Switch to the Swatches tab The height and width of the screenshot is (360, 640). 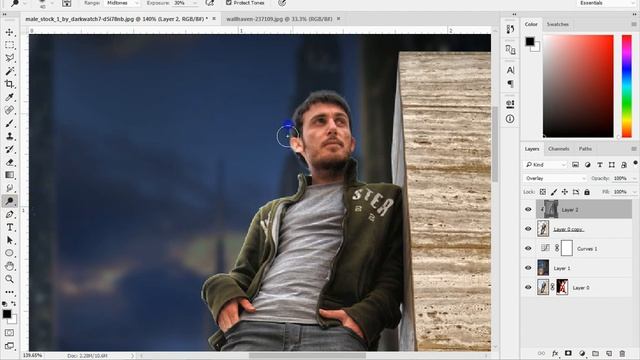click(x=558, y=24)
